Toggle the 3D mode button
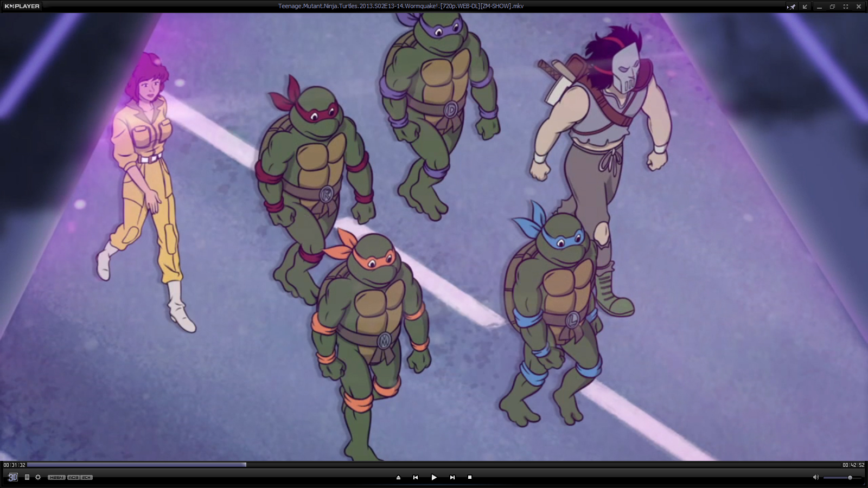Image resolution: width=868 pixels, height=488 pixels. click(12, 477)
